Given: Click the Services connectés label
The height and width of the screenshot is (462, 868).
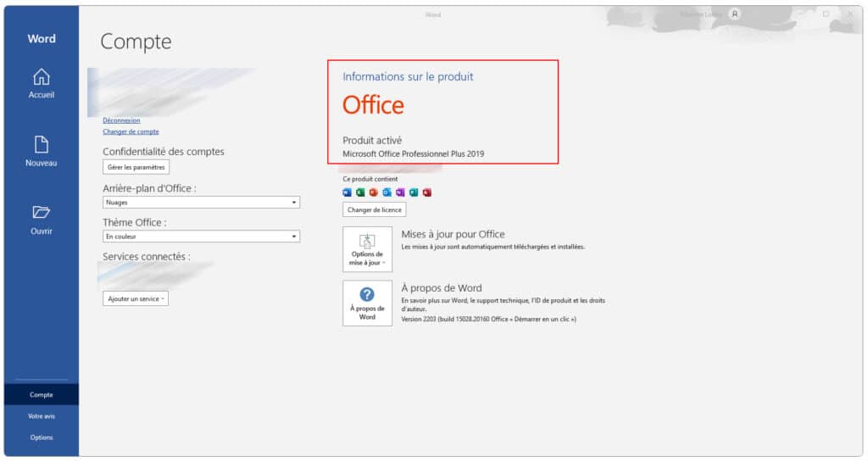Looking at the screenshot, I should tap(146, 257).
